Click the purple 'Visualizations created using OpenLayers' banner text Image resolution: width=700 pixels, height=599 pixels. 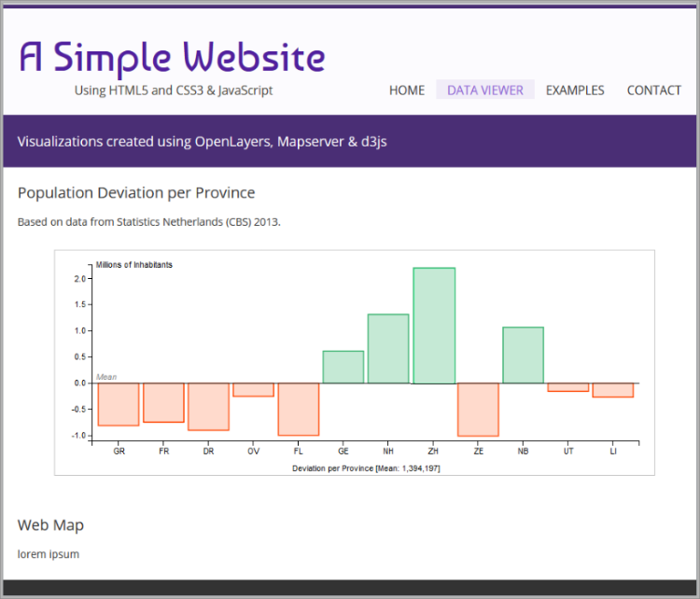(203, 142)
